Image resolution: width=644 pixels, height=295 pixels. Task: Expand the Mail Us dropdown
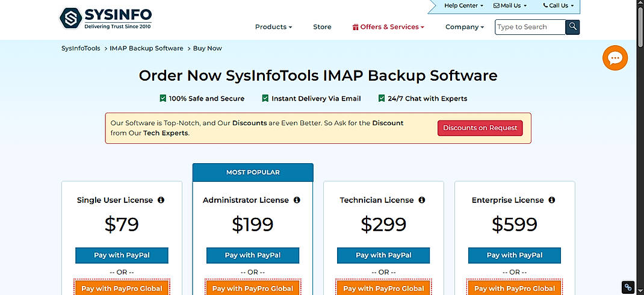510,6
